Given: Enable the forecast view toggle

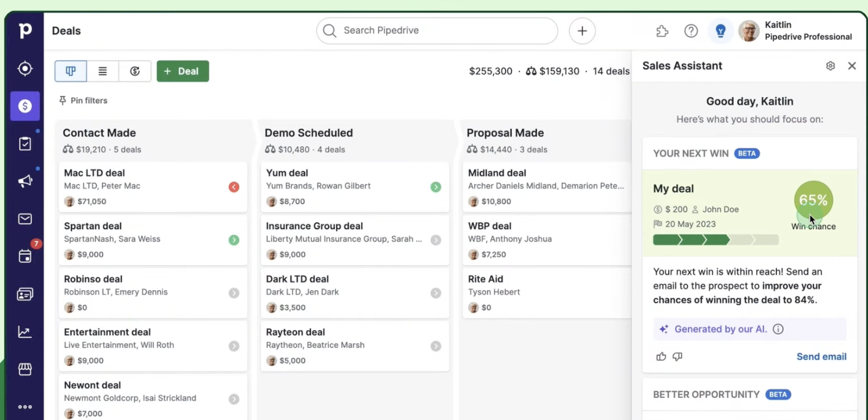Looking at the screenshot, I should pos(135,71).
